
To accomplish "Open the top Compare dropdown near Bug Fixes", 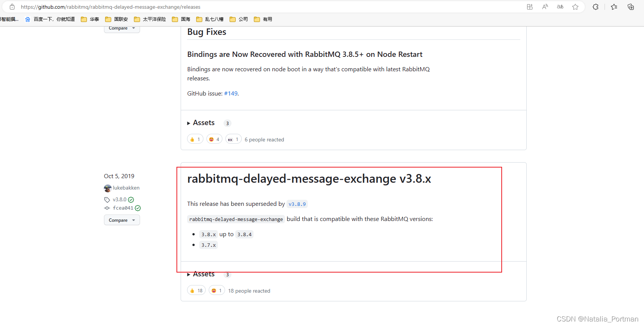I will pos(122,28).
